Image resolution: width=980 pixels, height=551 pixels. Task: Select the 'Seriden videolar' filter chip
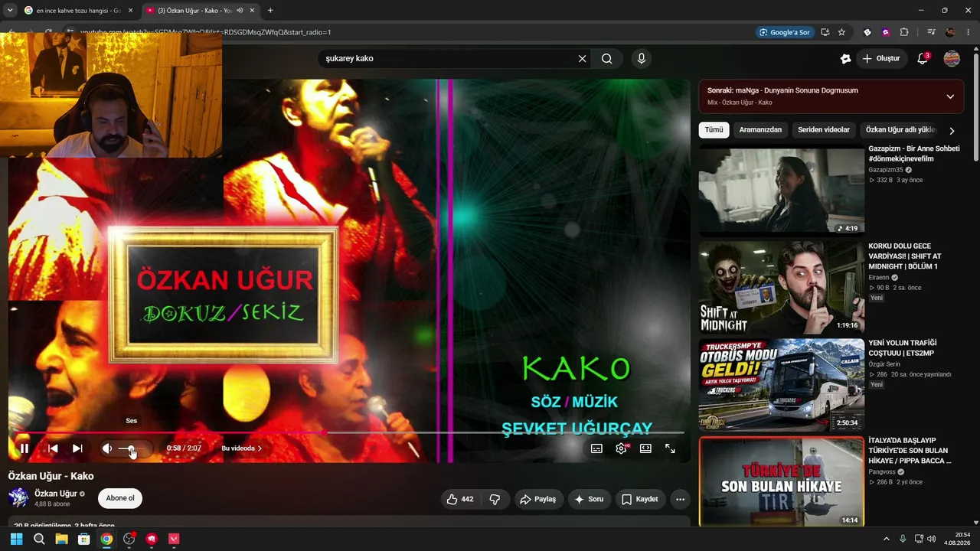point(824,130)
